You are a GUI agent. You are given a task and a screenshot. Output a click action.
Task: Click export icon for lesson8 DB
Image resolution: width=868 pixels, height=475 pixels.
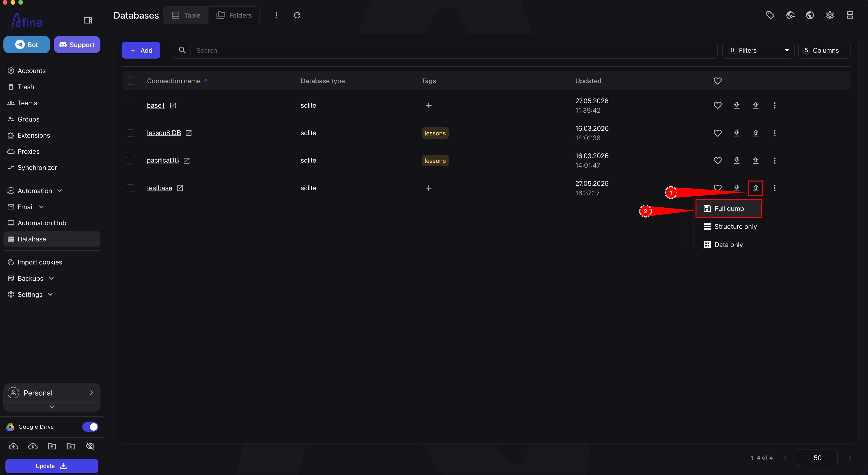[755, 133]
